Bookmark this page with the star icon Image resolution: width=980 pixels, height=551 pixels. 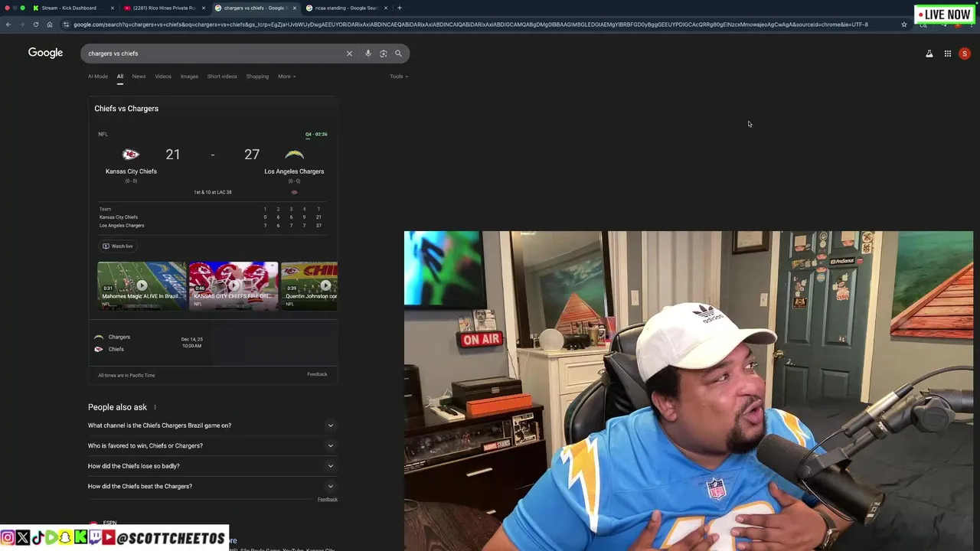click(904, 24)
